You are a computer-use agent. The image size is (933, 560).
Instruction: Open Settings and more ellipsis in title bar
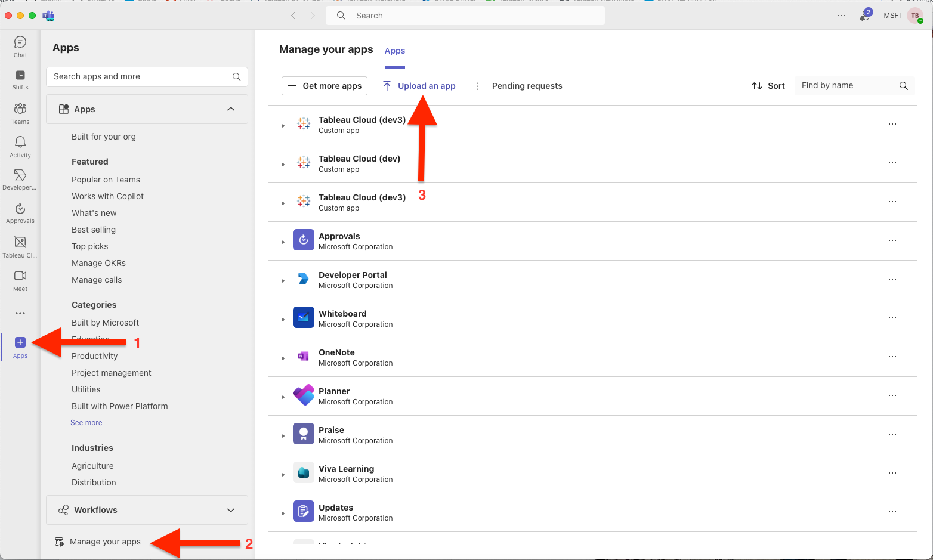click(x=841, y=16)
